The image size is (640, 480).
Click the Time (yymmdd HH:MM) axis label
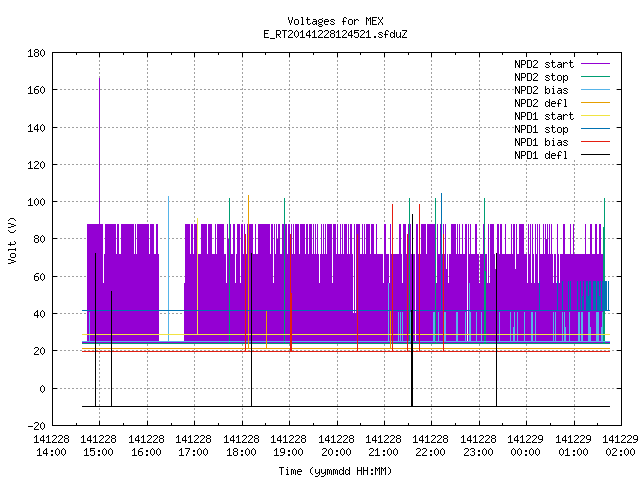336,471
